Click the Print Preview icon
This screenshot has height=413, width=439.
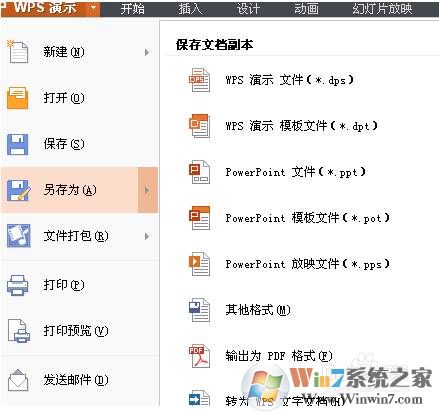[18, 331]
